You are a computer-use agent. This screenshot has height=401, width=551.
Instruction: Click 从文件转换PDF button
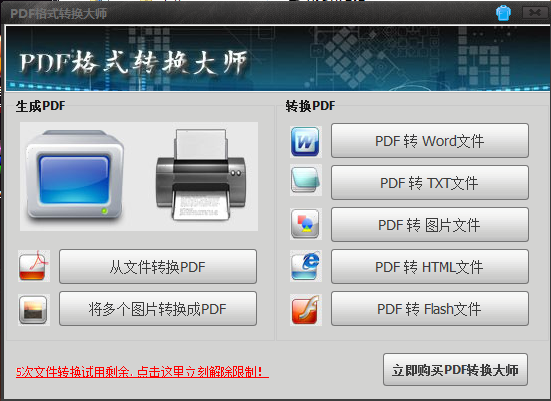click(x=158, y=267)
